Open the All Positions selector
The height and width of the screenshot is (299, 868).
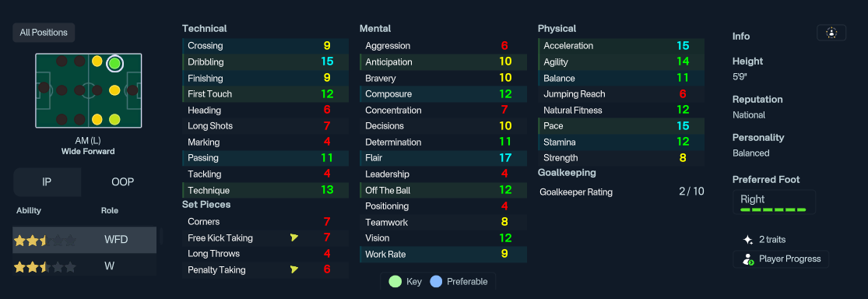(44, 33)
